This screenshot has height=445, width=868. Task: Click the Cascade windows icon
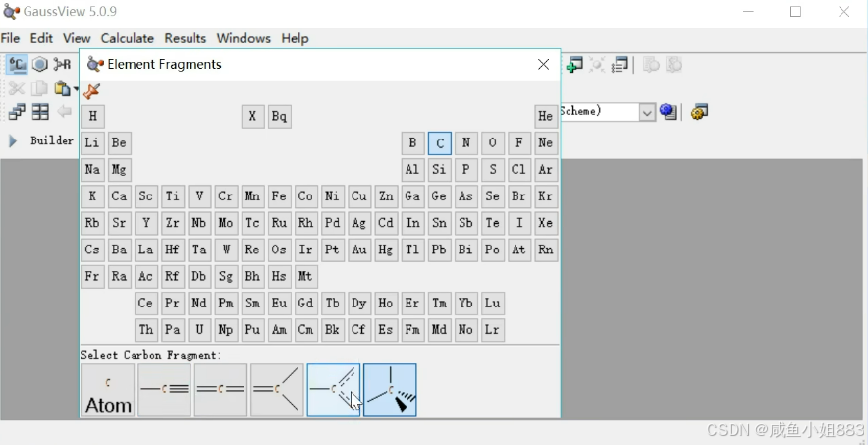tap(17, 112)
